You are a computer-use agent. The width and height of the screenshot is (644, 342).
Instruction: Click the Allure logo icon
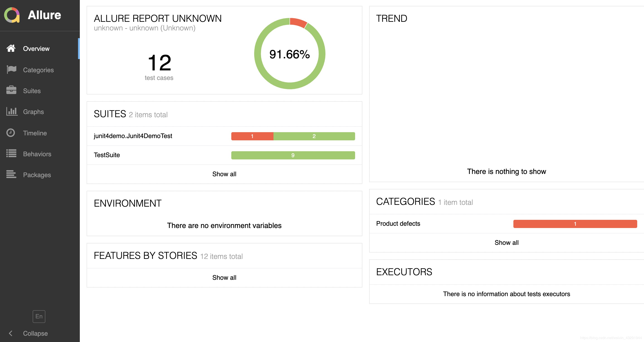pyautogui.click(x=12, y=15)
